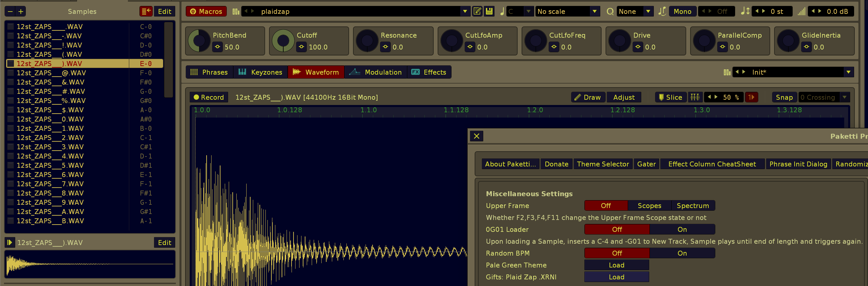Open the Modulation tab
This screenshot has height=286, width=868.
click(375, 72)
